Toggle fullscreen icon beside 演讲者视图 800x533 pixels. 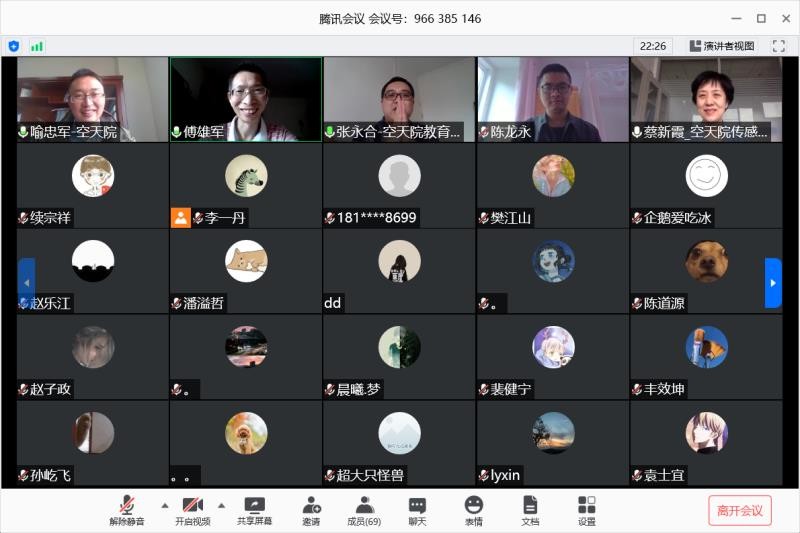[776, 46]
